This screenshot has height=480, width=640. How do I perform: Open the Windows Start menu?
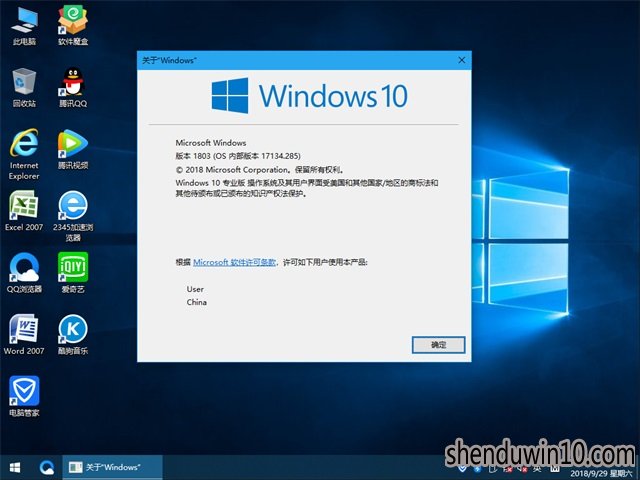pyautogui.click(x=15, y=467)
